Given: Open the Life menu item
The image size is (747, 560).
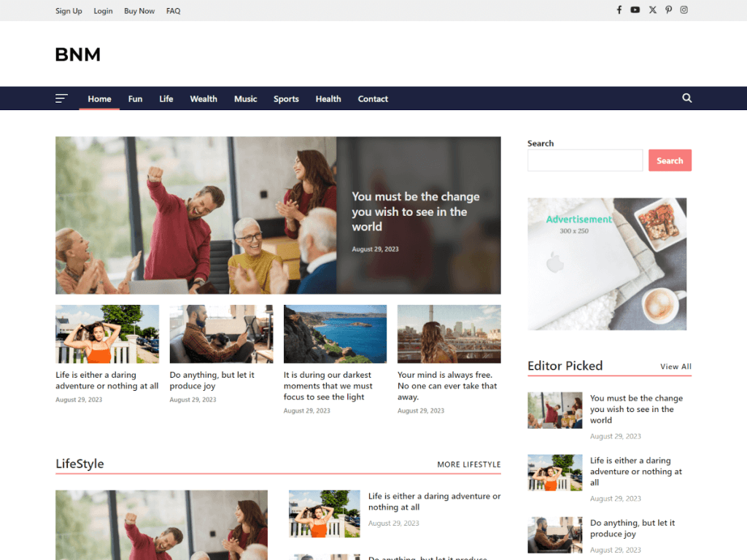Looking at the screenshot, I should [166, 99].
